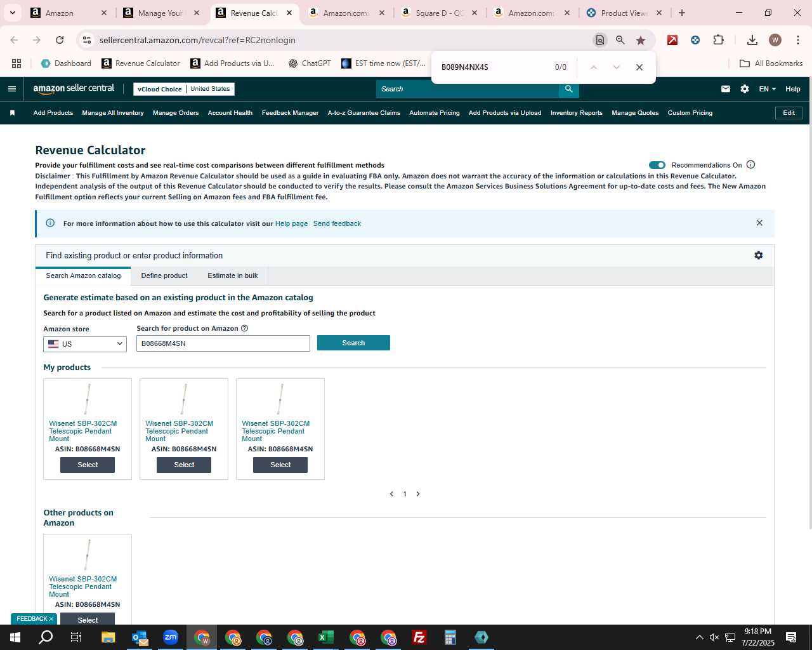Open a new browser tab
This screenshot has width=812, height=650.
[x=682, y=13]
